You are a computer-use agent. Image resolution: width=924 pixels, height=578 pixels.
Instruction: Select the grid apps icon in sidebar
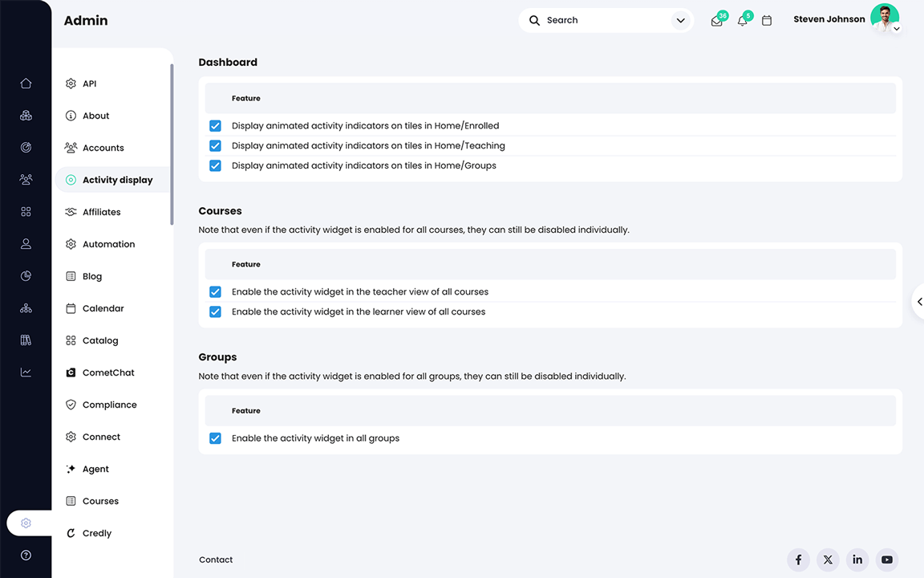(25, 211)
